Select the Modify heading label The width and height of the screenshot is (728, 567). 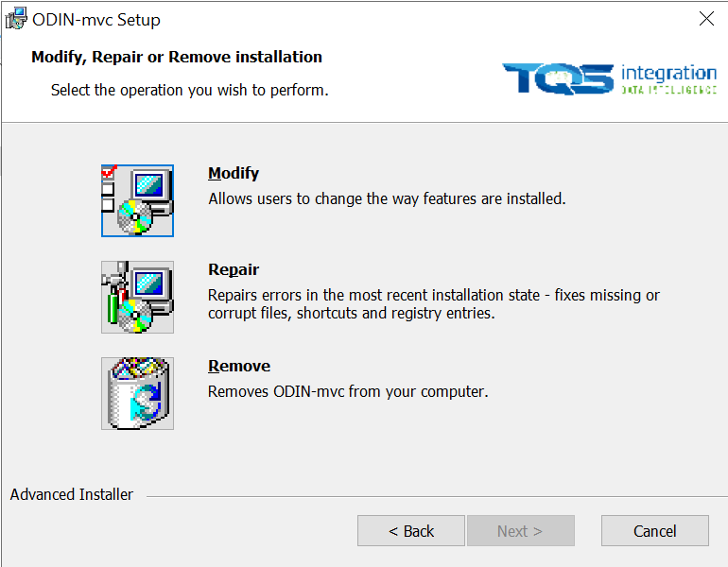click(x=234, y=174)
